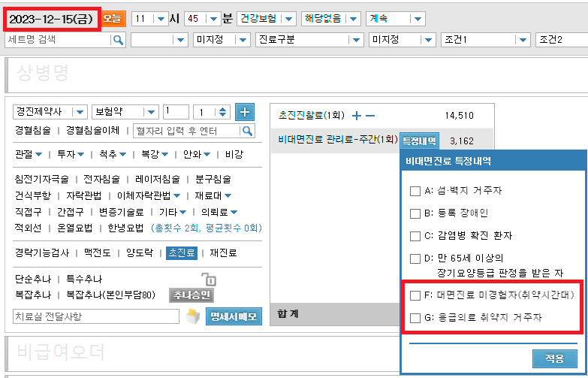Open the 조건2 dropdown
The width and height of the screenshot is (588, 378).
coord(562,39)
